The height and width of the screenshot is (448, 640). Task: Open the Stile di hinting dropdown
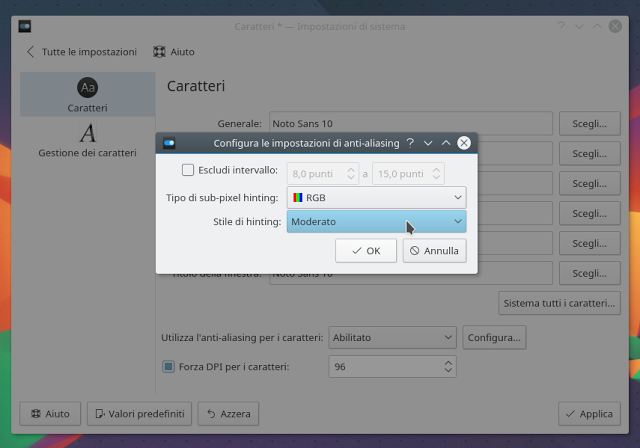tap(376, 222)
